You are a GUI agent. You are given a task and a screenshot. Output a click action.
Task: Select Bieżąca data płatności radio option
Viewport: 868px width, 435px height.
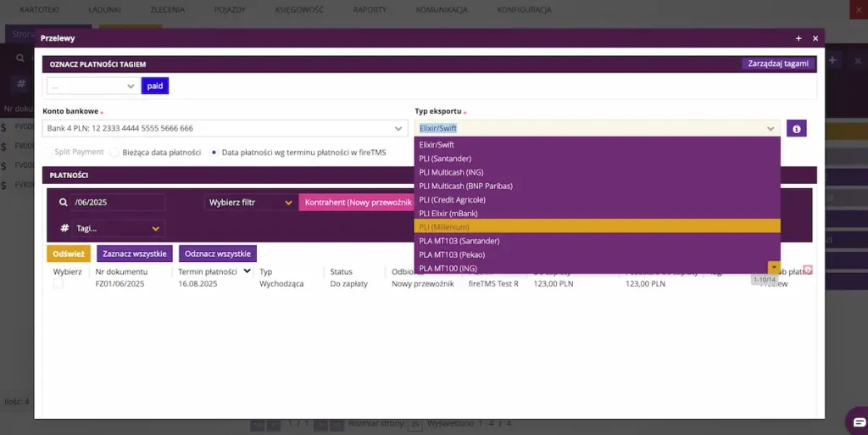pyautogui.click(x=114, y=152)
